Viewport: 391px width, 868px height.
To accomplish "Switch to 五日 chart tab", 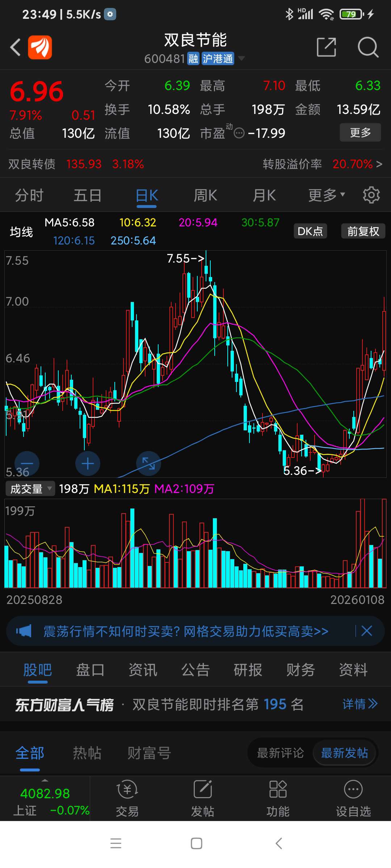I will [x=88, y=195].
